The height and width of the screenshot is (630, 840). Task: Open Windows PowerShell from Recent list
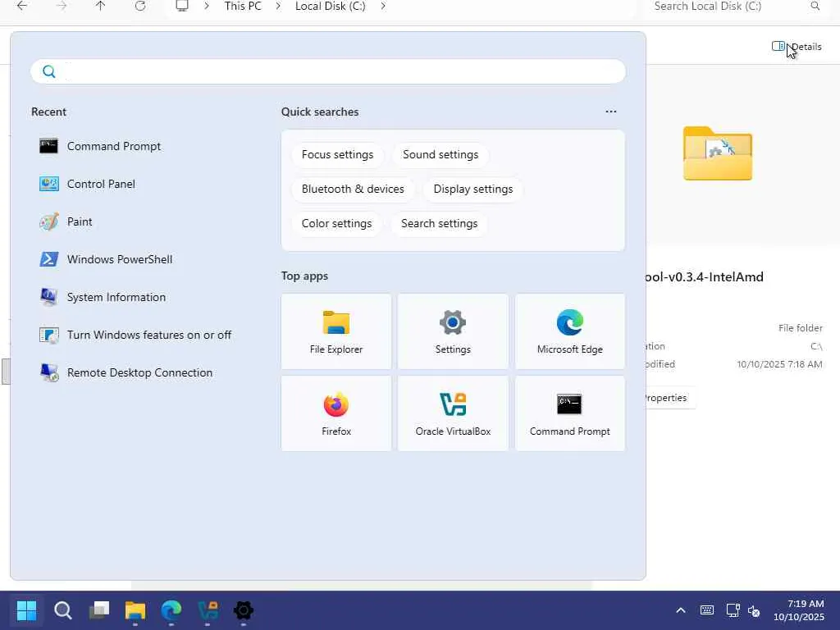[106, 259]
